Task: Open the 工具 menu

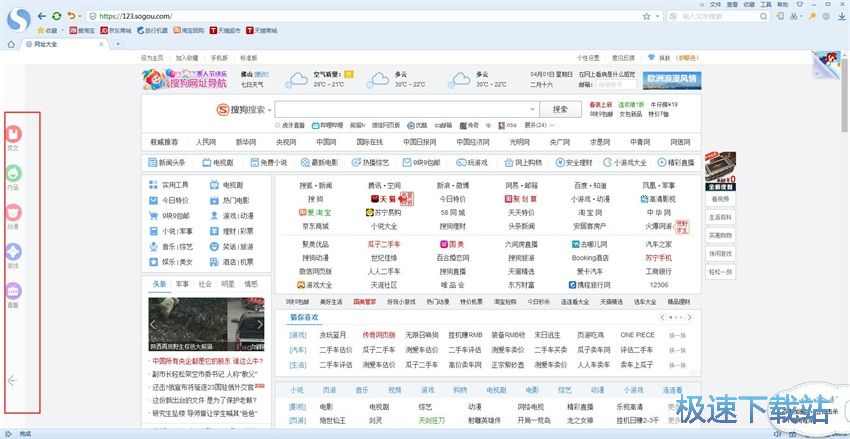Action: pyautogui.click(x=765, y=4)
